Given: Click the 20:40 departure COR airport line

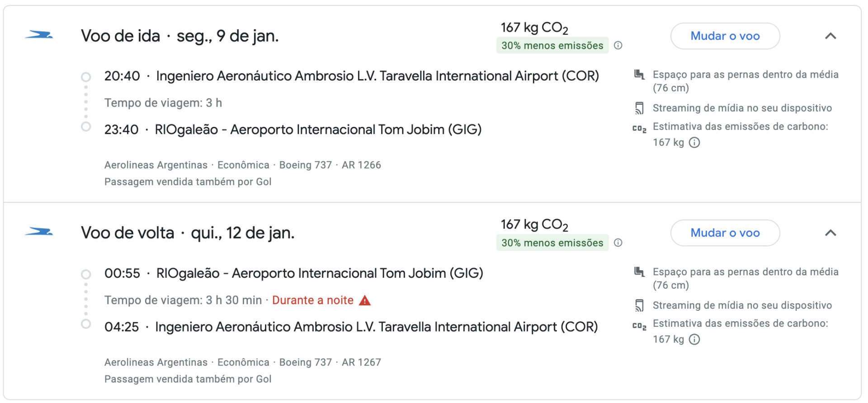Looking at the screenshot, I should (352, 76).
